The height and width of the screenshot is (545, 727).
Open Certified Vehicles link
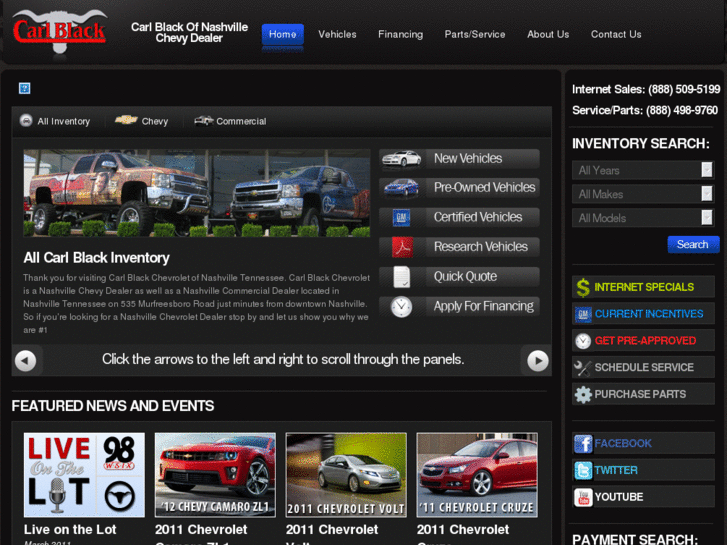click(459, 217)
